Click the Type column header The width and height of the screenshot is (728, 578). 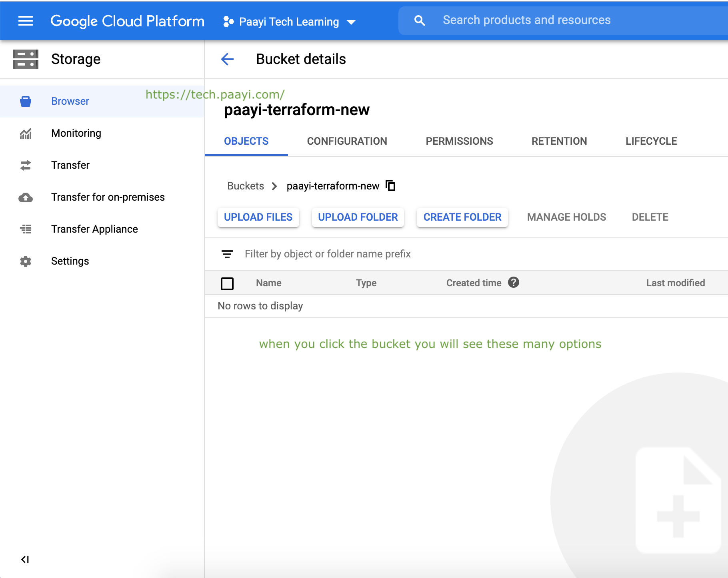click(x=366, y=283)
